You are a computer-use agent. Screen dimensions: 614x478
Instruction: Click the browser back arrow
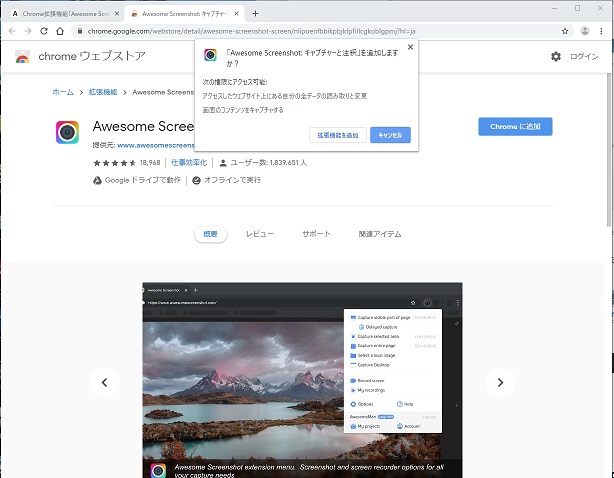point(12,31)
